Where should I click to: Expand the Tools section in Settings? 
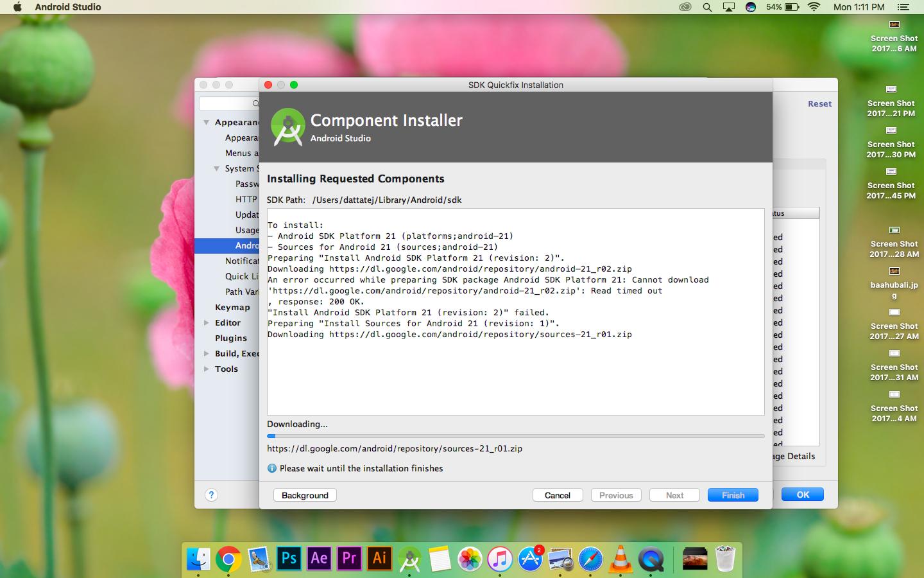click(x=207, y=369)
